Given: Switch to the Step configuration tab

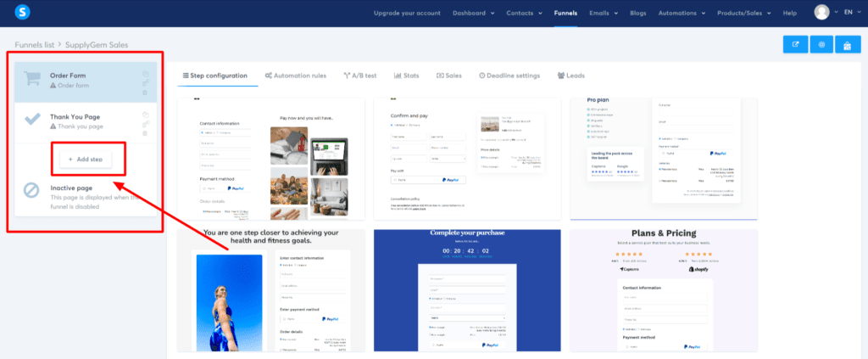Looking at the screenshot, I should pos(215,76).
